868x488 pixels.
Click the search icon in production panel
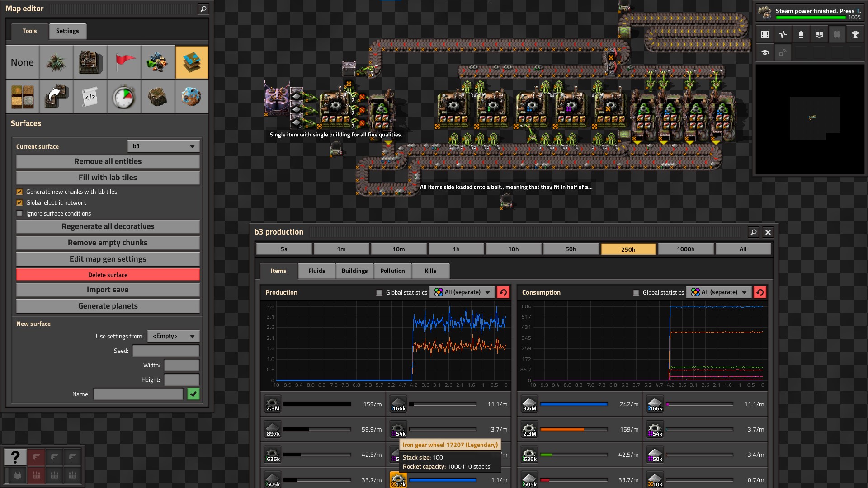click(x=753, y=232)
